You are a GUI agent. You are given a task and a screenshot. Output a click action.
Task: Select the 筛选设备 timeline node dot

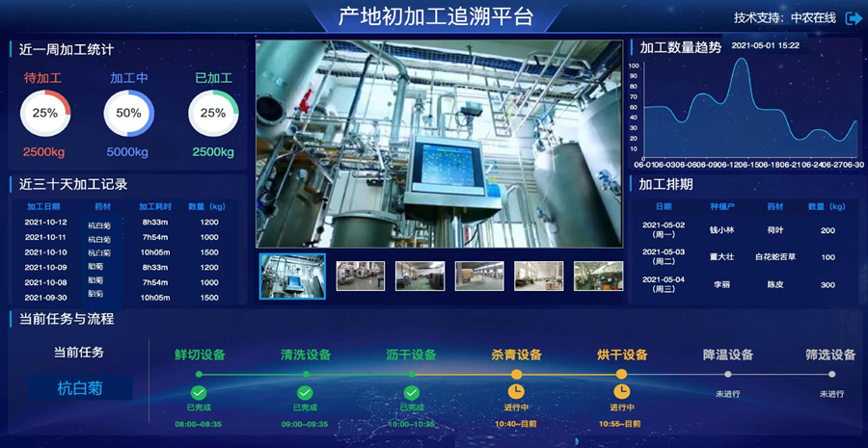(x=831, y=375)
